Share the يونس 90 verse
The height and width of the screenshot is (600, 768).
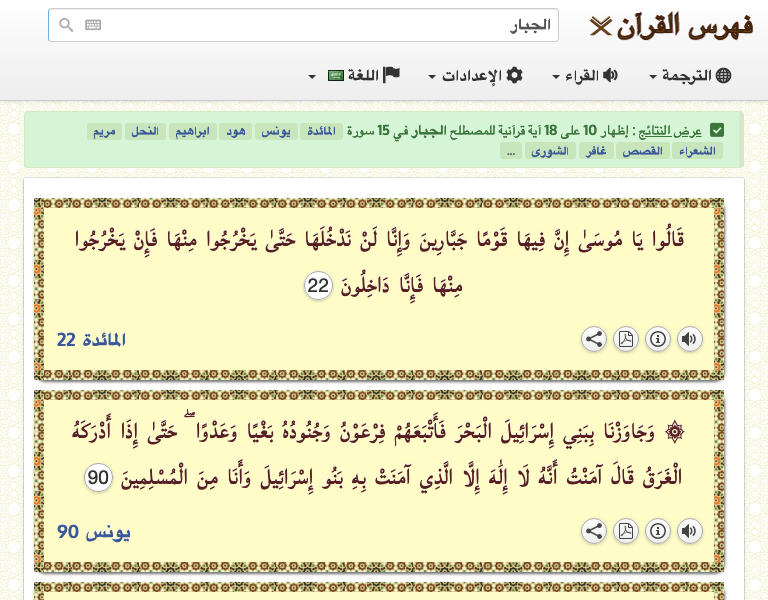[x=594, y=531]
